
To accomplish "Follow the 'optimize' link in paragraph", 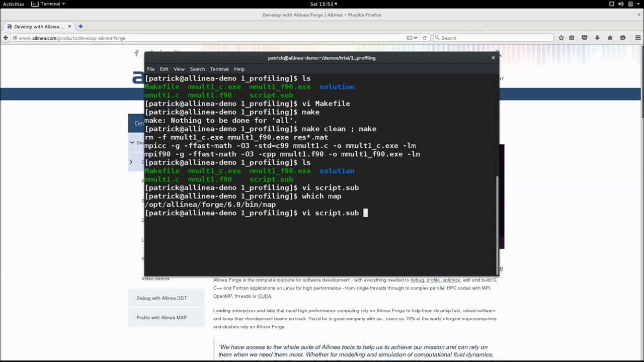I will click(451, 280).
